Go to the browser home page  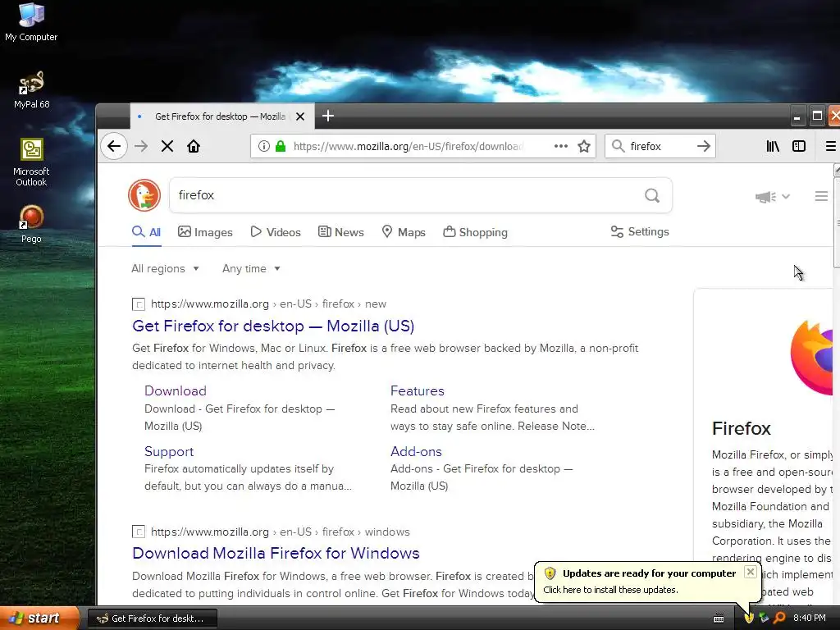(194, 146)
